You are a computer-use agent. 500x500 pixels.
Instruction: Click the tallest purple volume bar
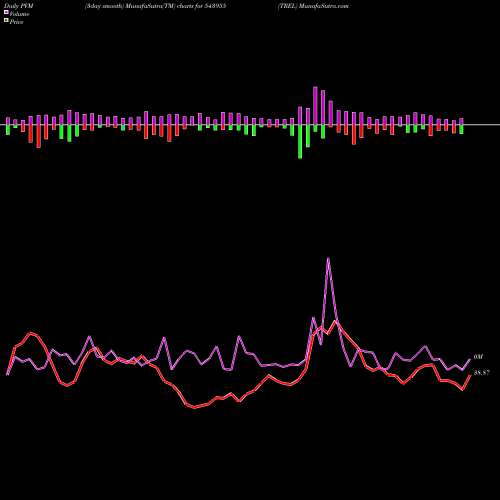click(x=315, y=106)
